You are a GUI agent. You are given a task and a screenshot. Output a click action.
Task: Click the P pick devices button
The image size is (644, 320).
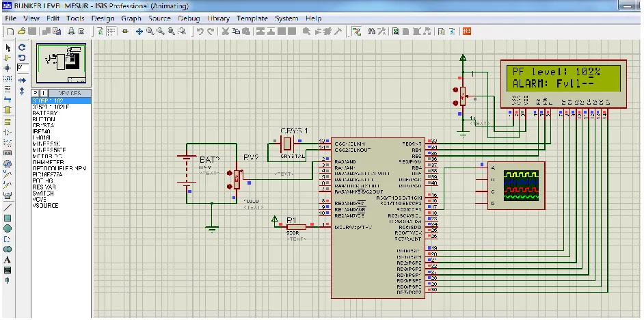click(x=36, y=93)
